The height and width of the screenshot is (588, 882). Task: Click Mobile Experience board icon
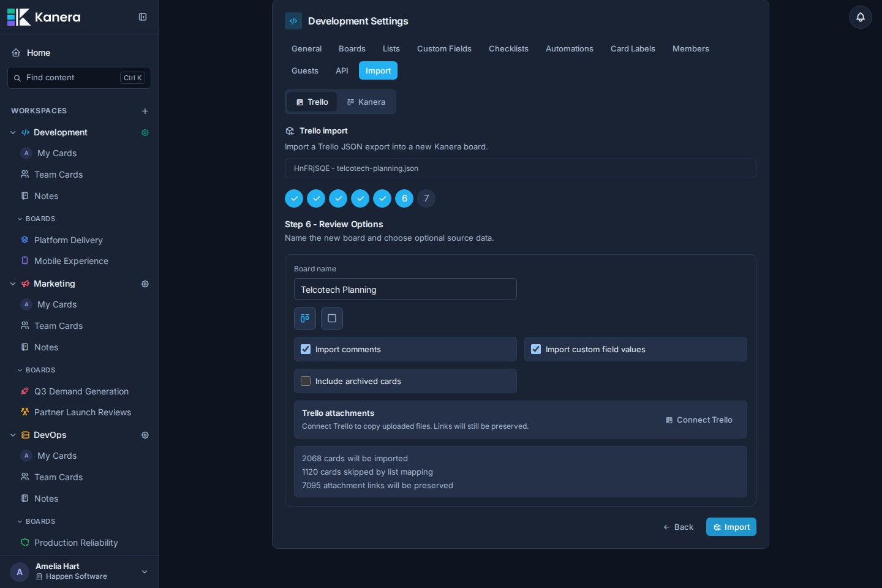click(x=25, y=261)
